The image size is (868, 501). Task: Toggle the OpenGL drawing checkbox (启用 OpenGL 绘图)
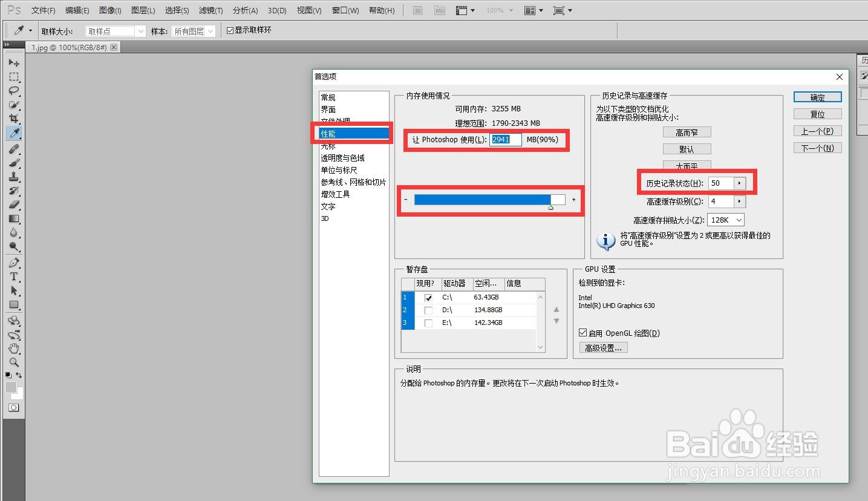(x=582, y=333)
